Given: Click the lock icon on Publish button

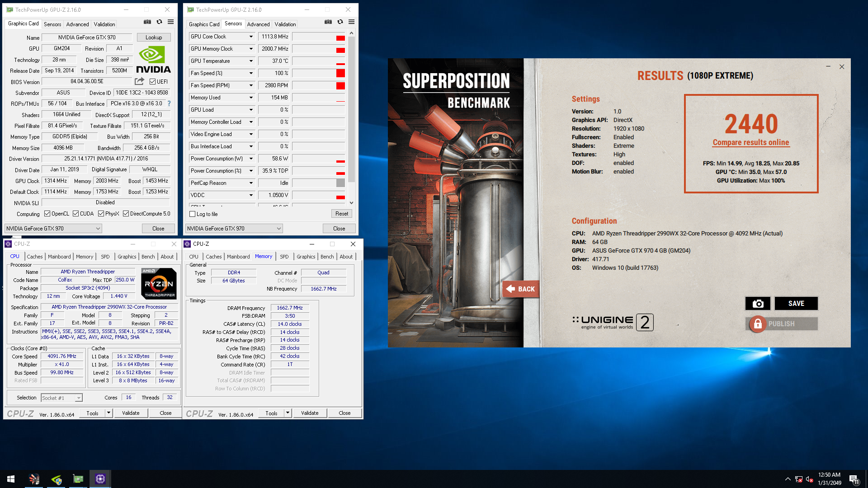Looking at the screenshot, I should (758, 324).
